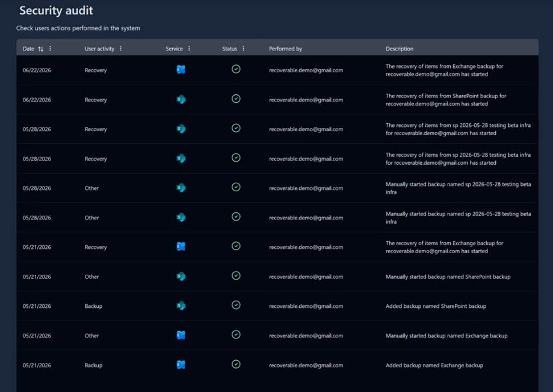553x392 pixels.
Task: Click performer email in 06/22/2026 Exchange recovery row
Action: click(306, 70)
